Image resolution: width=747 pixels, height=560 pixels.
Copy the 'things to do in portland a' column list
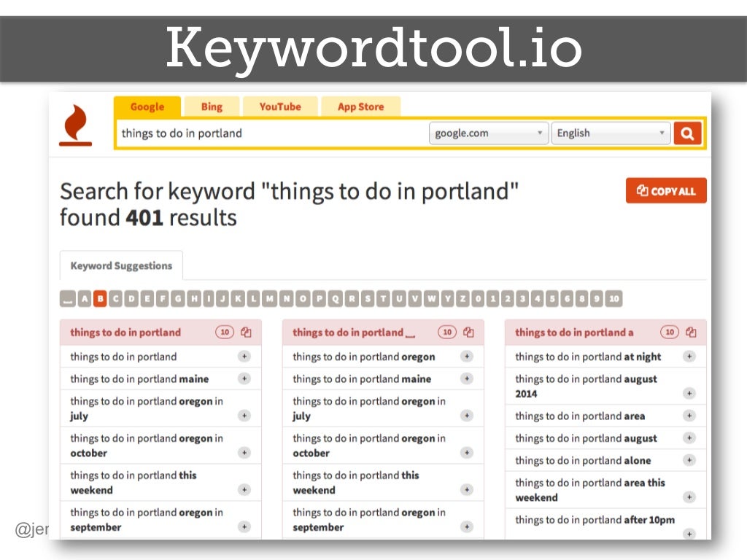point(691,332)
